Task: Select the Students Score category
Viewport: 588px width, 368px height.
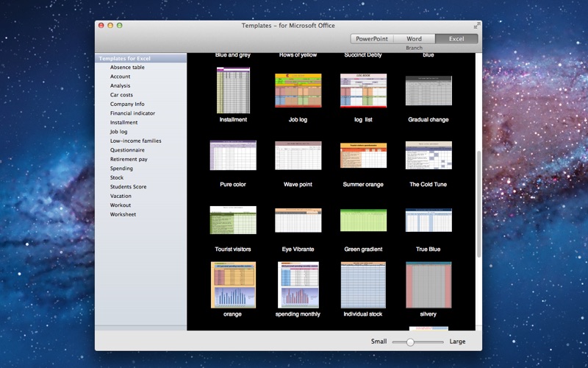Action: click(128, 187)
